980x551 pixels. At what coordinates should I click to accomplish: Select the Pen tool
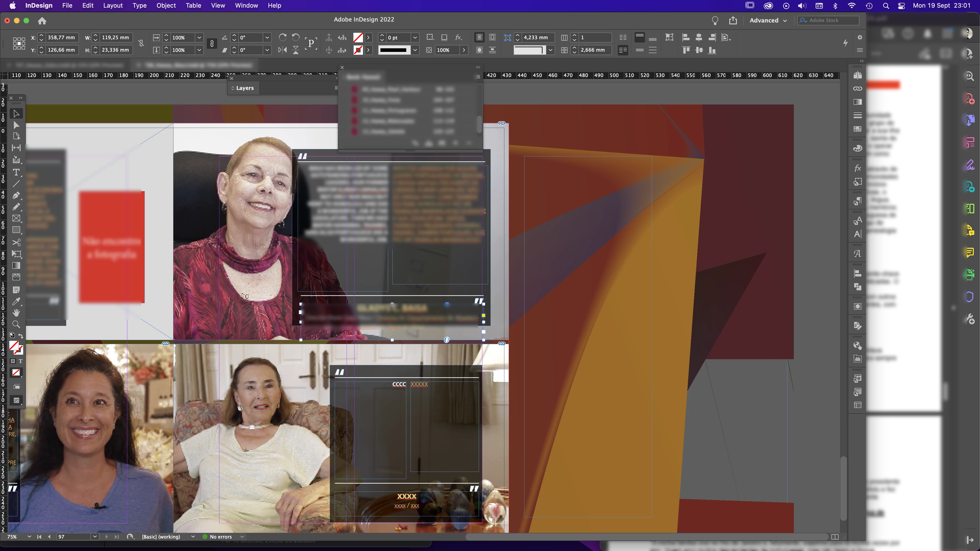(16, 195)
